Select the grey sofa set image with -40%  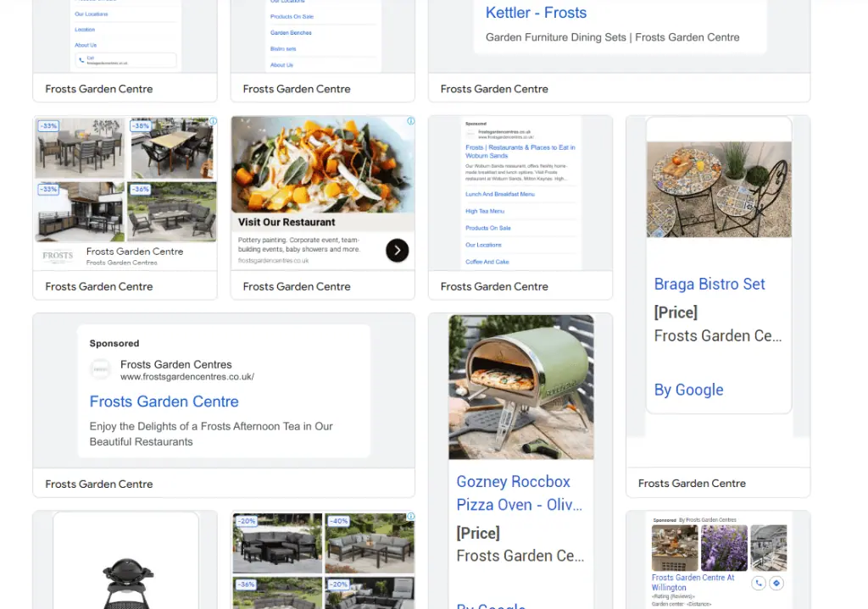point(370,543)
